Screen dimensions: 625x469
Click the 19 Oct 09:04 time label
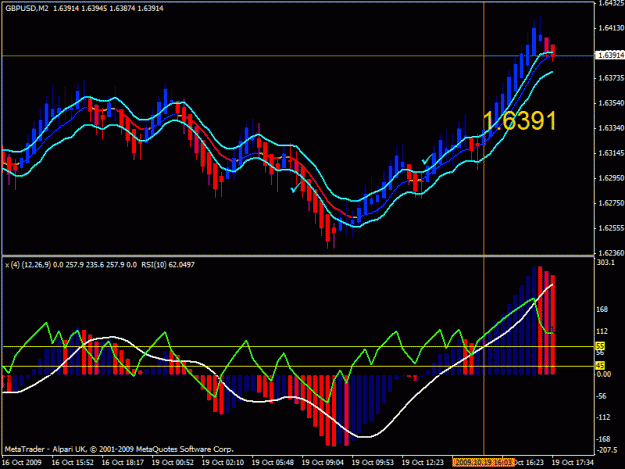pyautogui.click(x=323, y=463)
